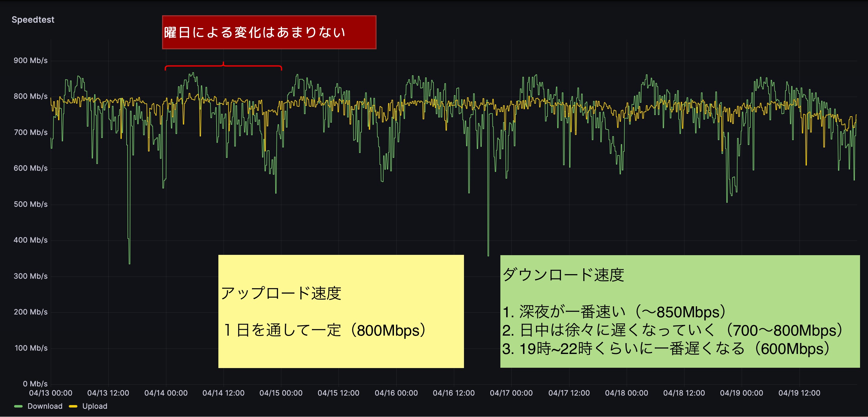Click the 04/19 12:00 time label
Viewport: 868px width, 417px height.
[x=799, y=393]
